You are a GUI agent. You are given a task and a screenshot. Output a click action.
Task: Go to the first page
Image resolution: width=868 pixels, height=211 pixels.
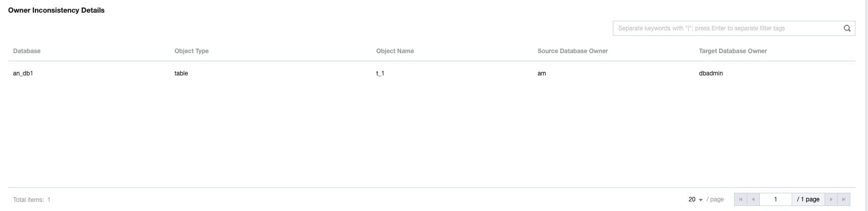(740, 199)
